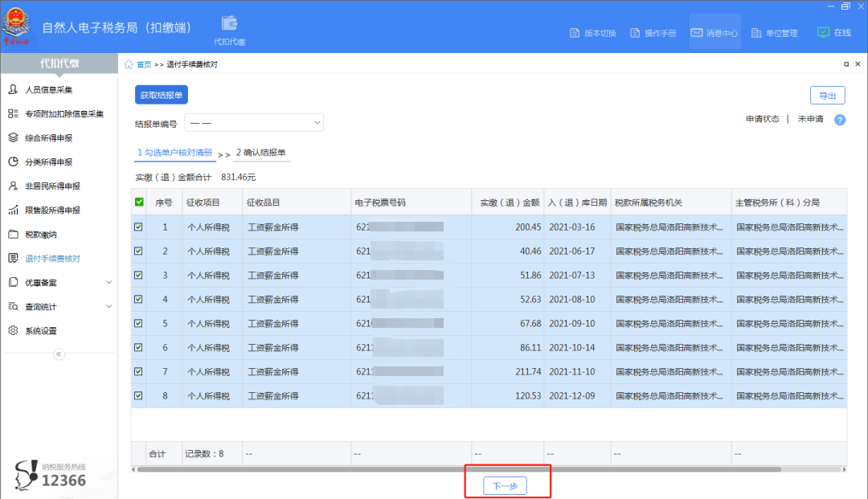Image resolution: width=868 pixels, height=499 pixels.
Task: Click the 12366 hotline headset icon
Action: (x=26, y=475)
